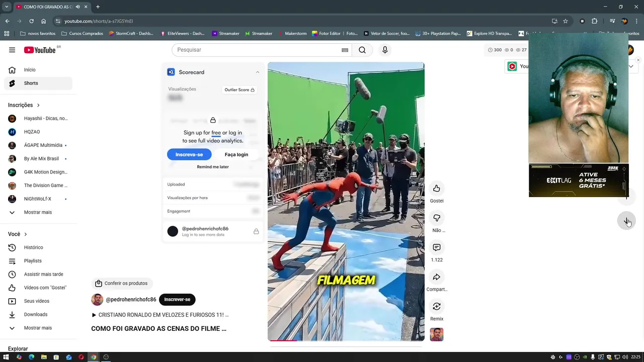Start voice search with the microphone icon
The width and height of the screenshot is (644, 362).
coord(385,50)
